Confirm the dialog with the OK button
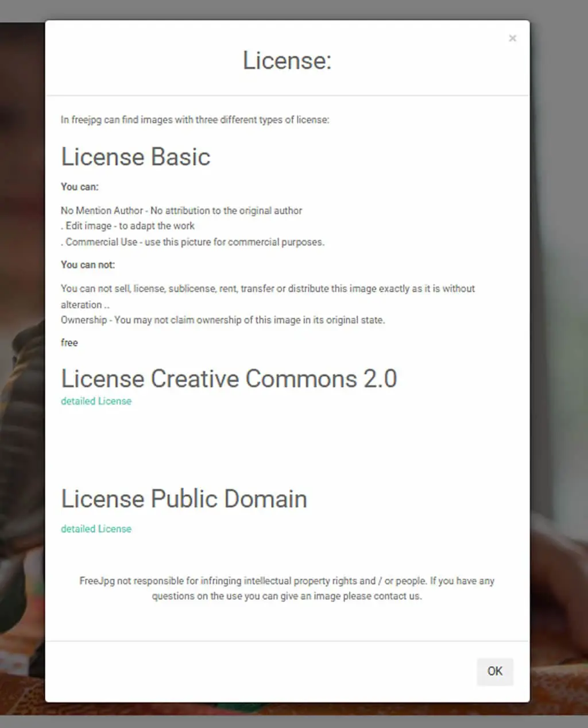 tap(495, 671)
